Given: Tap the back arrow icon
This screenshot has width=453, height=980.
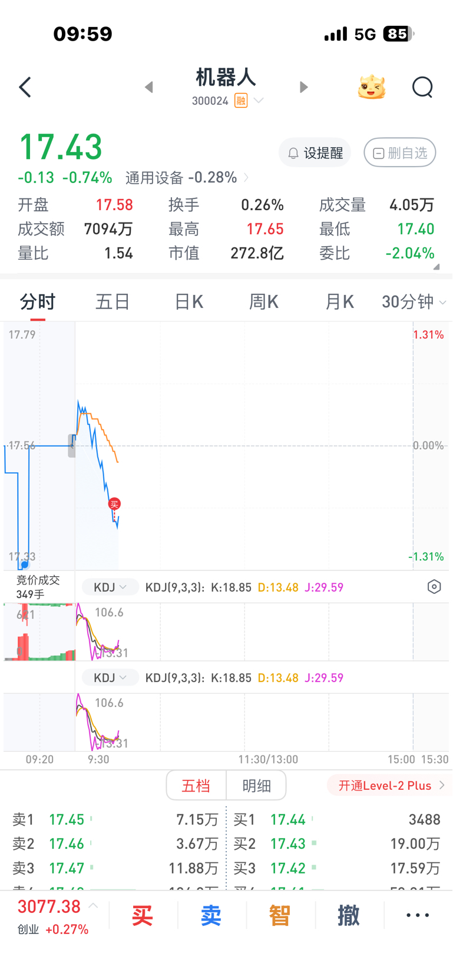Looking at the screenshot, I should (x=25, y=88).
